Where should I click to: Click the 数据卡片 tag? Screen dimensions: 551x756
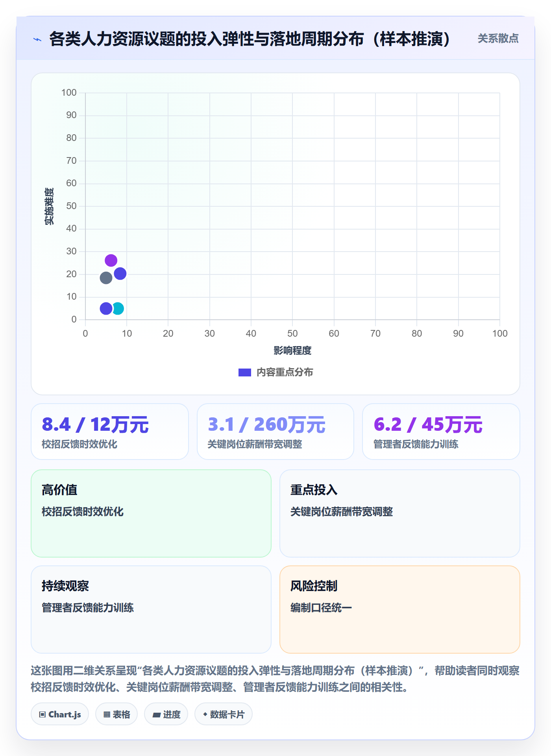[224, 714]
